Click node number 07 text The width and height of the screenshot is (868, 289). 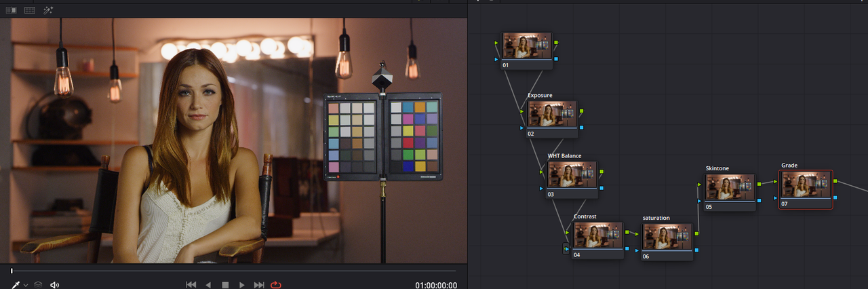coord(785,204)
